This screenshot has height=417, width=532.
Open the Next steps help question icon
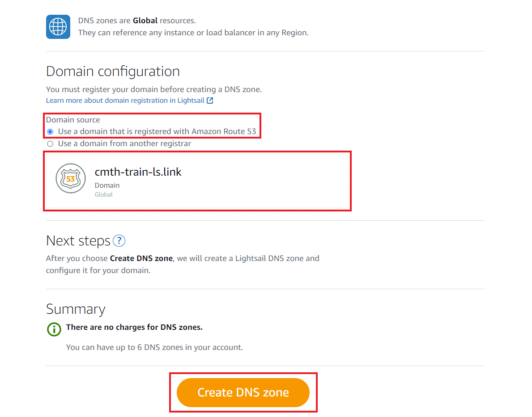point(119,241)
